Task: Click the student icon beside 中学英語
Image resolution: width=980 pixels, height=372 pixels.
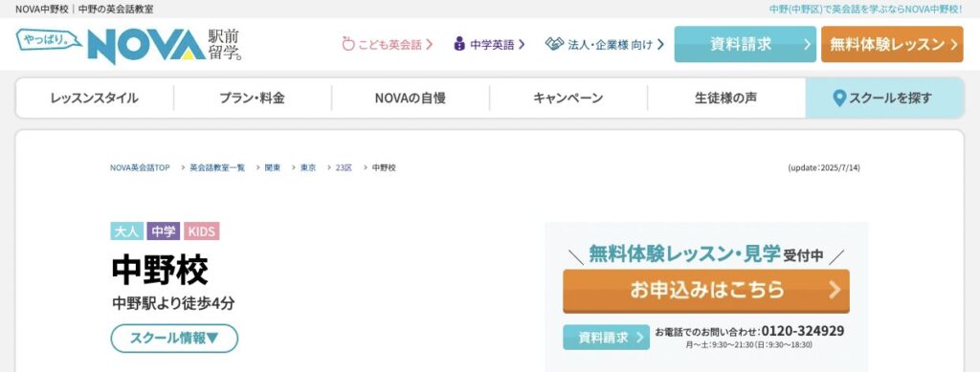Action: pyautogui.click(x=459, y=44)
